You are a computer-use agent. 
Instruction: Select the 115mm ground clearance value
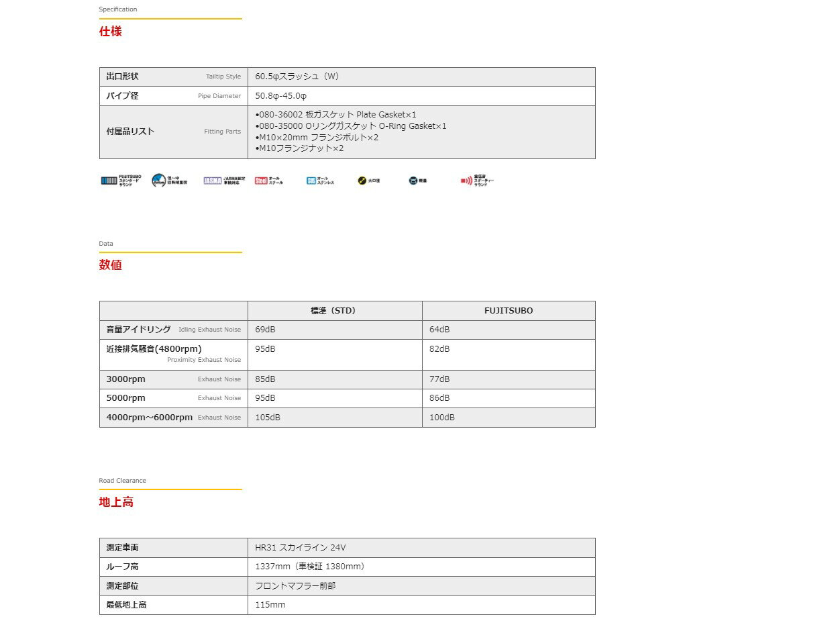270,605
